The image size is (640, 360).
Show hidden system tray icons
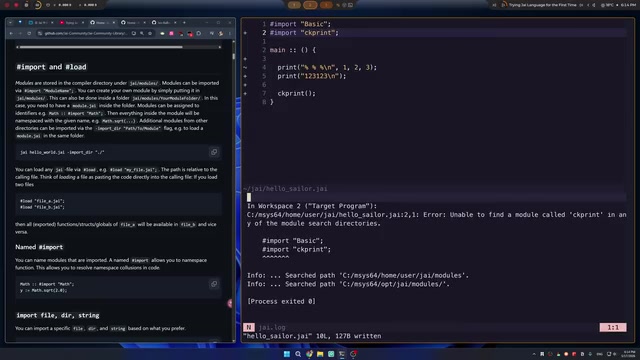tap(534, 354)
